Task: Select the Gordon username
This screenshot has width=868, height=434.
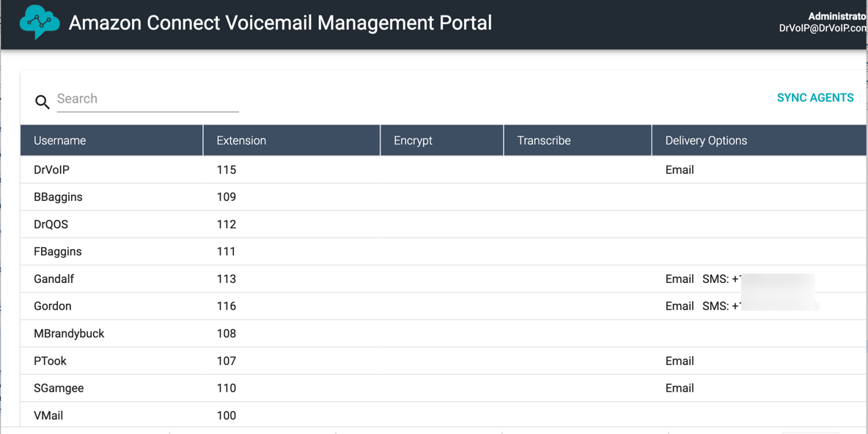Action: 53,306
